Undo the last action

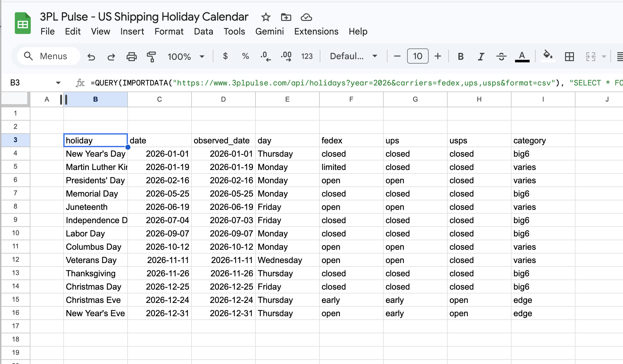click(91, 57)
